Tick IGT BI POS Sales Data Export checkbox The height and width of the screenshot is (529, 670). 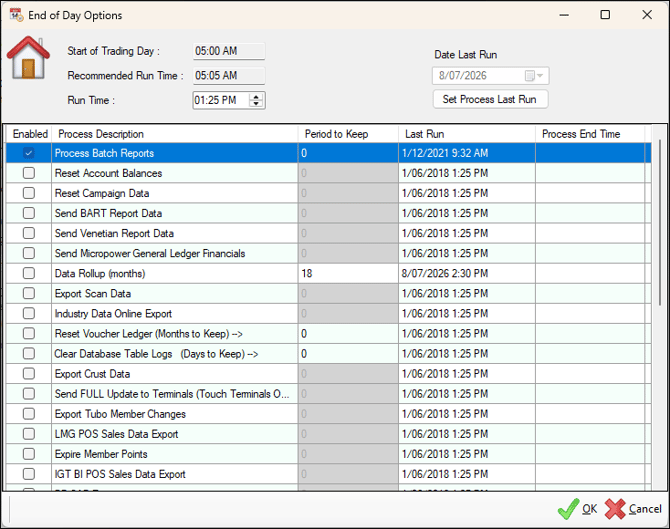point(29,474)
